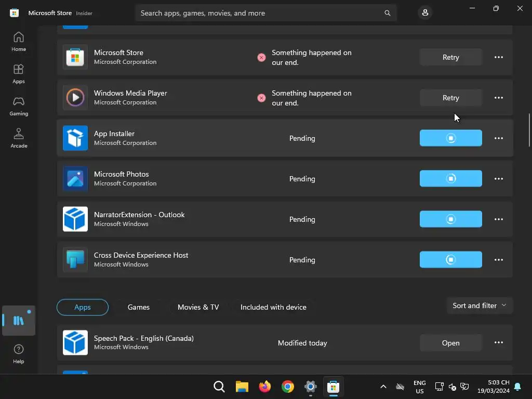
Task: Open the user account profile icon
Action: 425,13
